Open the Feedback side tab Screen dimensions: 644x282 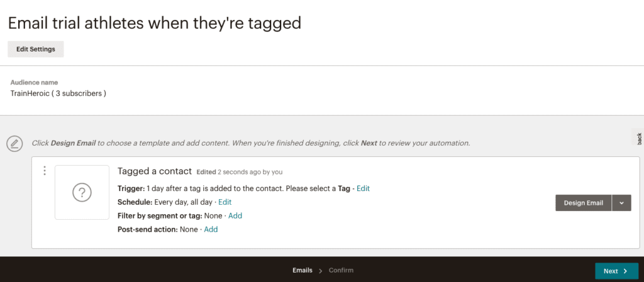click(x=638, y=138)
